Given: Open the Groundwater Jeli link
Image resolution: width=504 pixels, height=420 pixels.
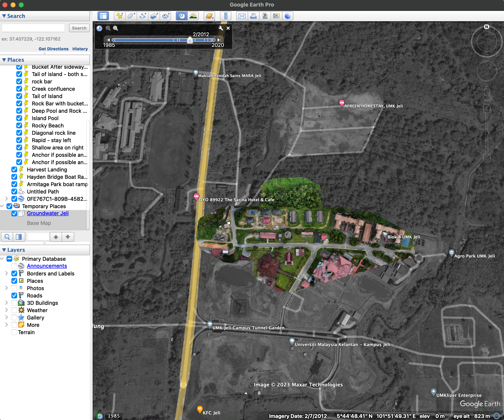Looking at the screenshot, I should coord(48,213).
